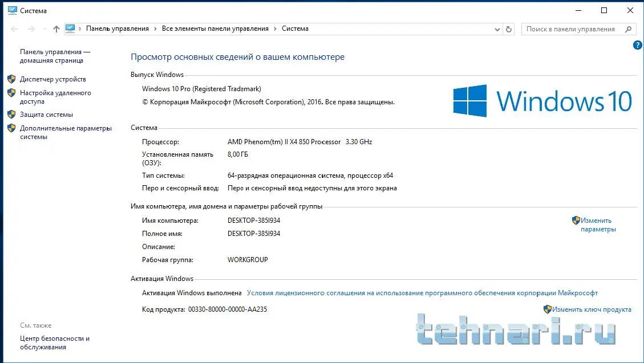Viewport: 644px width, 363px height.
Task: Go up one level arrow
Action: coord(56,28)
